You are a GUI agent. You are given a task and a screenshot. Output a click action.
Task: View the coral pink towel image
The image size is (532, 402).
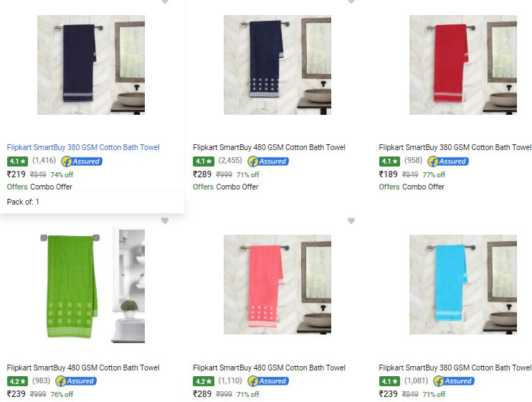click(x=277, y=285)
